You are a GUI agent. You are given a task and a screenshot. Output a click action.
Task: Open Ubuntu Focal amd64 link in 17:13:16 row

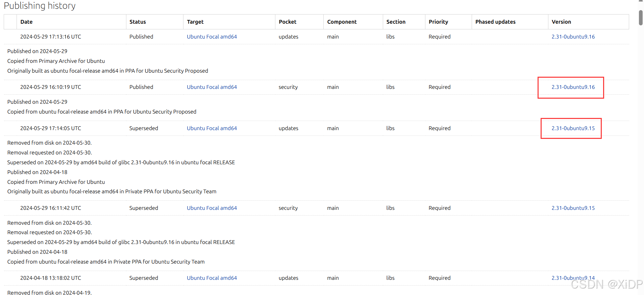(x=212, y=36)
